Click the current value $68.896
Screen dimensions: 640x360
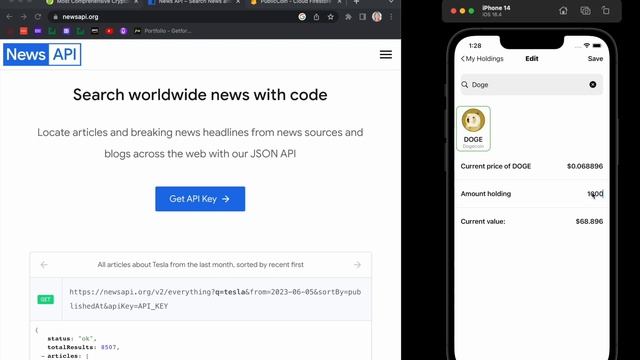[x=589, y=221]
